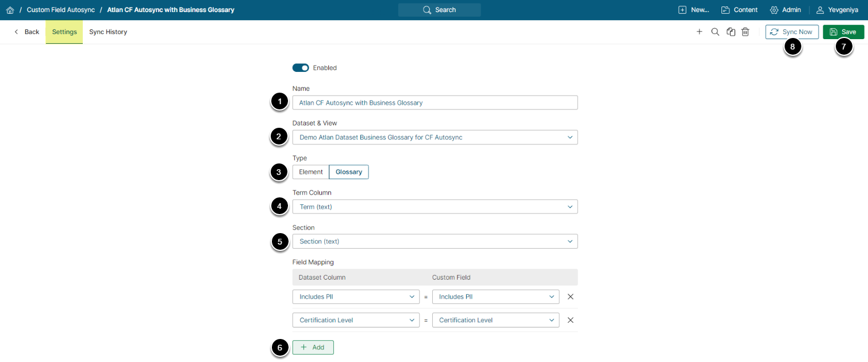868x362 pixels.
Task: Expand the Dataset & View dropdown
Action: click(x=435, y=138)
